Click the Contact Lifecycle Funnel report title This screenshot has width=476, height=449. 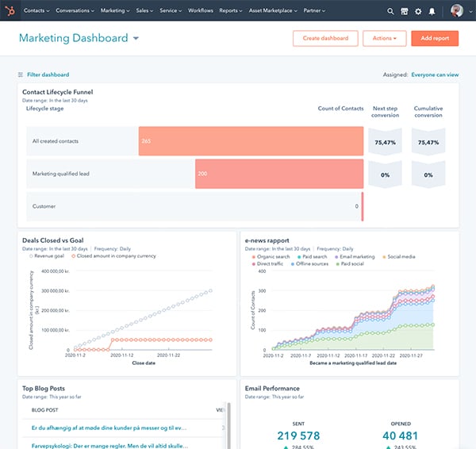(57, 92)
